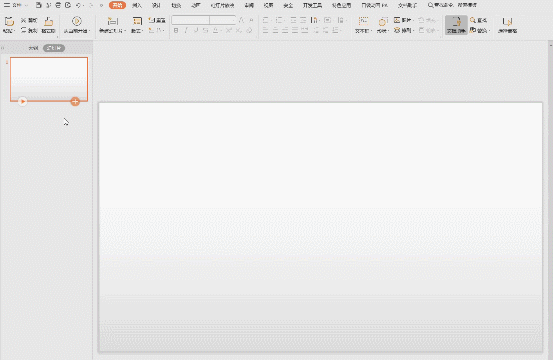Switch to the Outline view tab
553x360 pixels.
[x=34, y=48]
